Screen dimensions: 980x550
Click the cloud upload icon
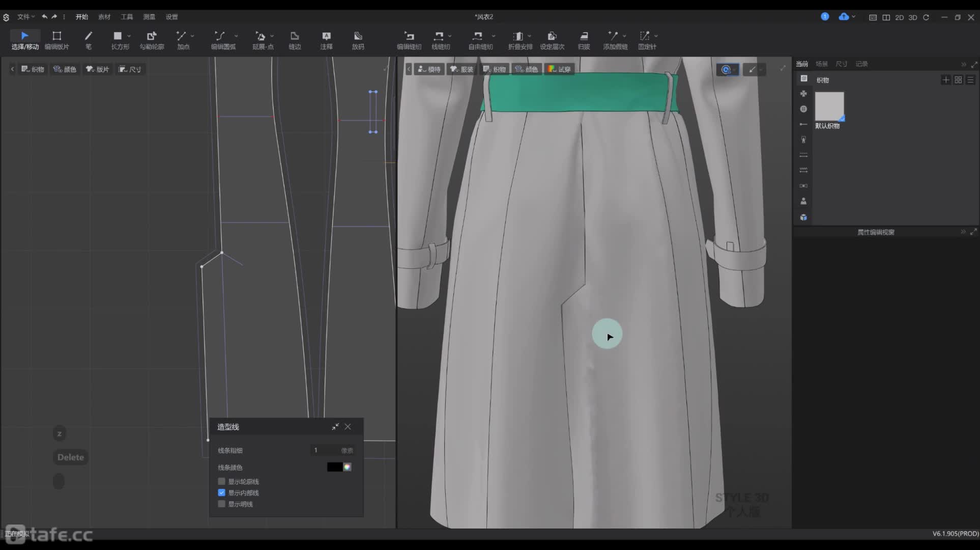pyautogui.click(x=844, y=17)
